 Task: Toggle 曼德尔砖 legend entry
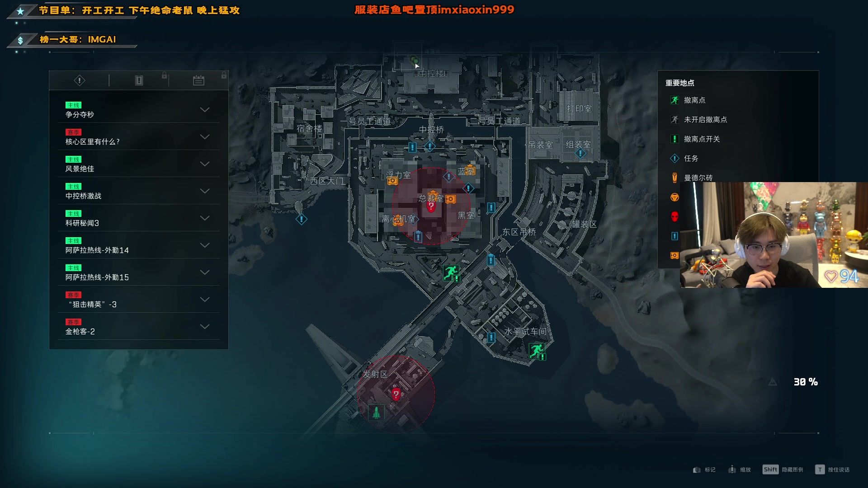691,178
